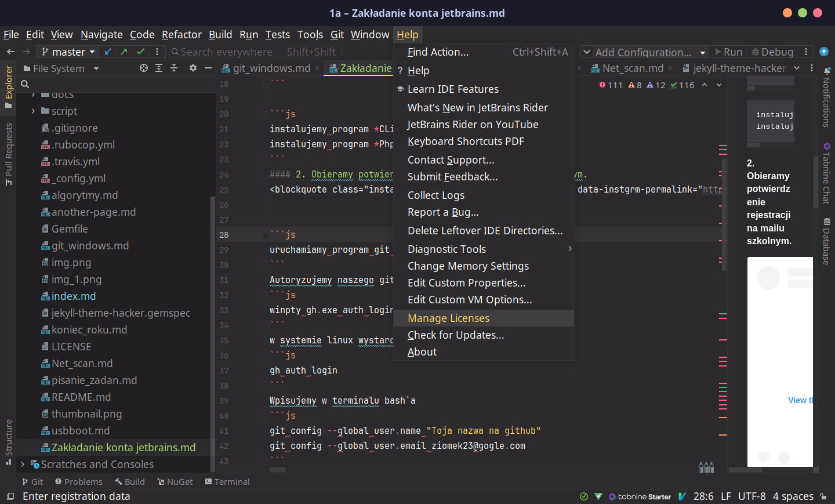This screenshot has width=835, height=504.
Task: Expand the docs folder
Action: [32, 94]
